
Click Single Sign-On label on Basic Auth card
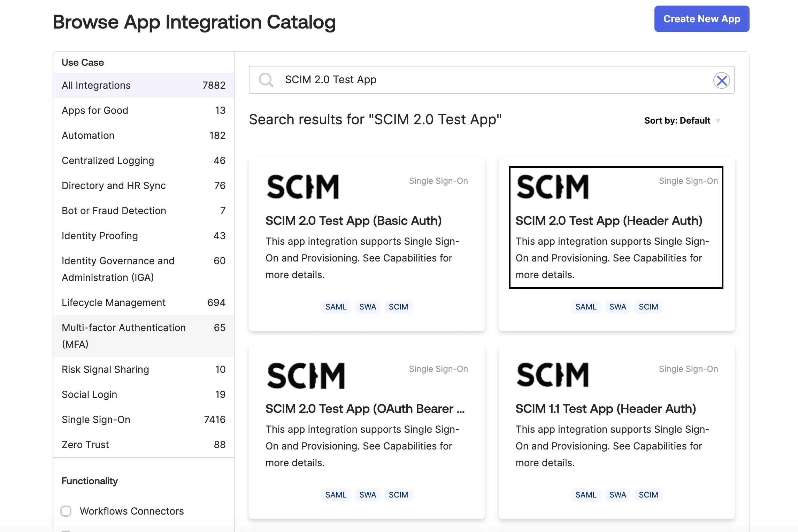(x=438, y=181)
